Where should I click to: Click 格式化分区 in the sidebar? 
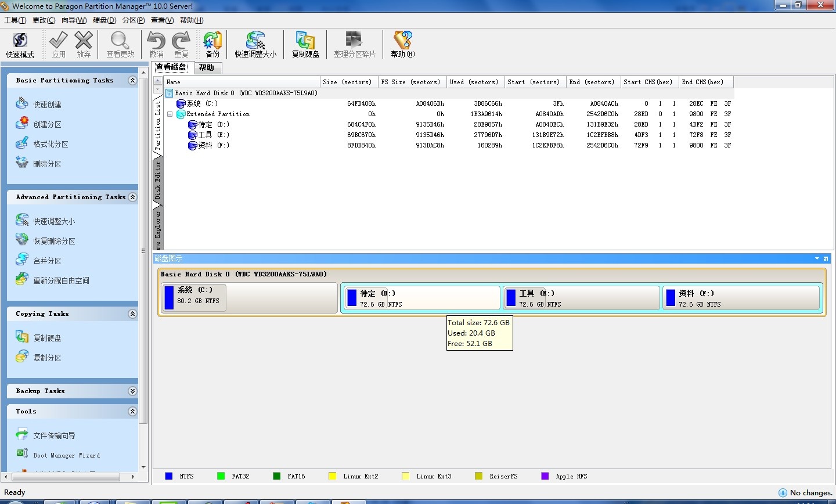pos(51,144)
